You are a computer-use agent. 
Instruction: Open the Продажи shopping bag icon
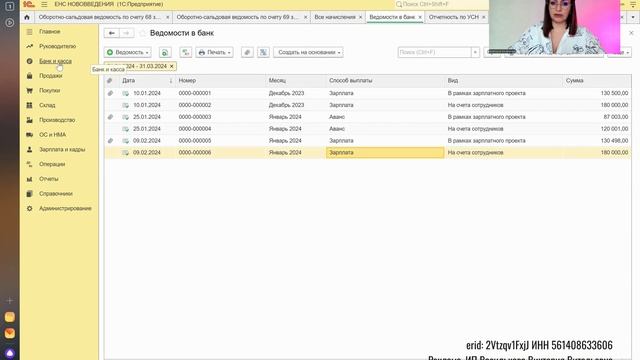point(29,76)
